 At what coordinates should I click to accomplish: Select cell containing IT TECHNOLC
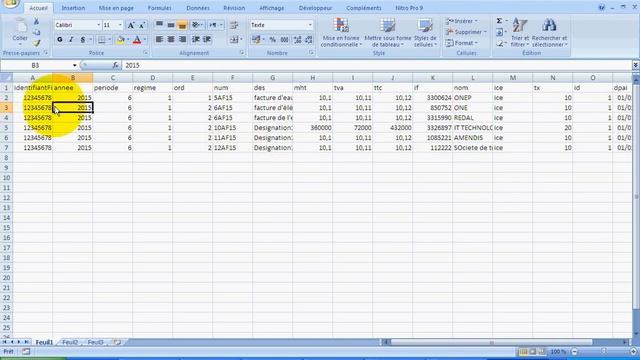[x=472, y=128]
